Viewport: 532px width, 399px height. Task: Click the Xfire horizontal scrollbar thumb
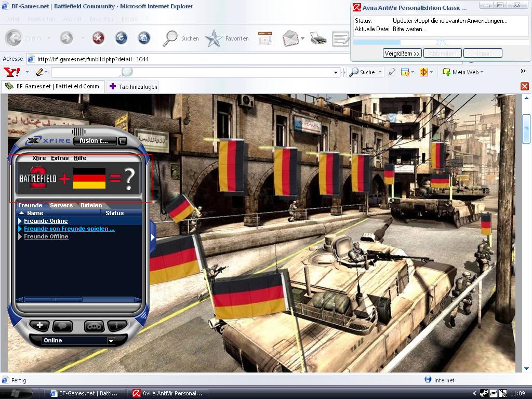pyautogui.click(x=54, y=300)
